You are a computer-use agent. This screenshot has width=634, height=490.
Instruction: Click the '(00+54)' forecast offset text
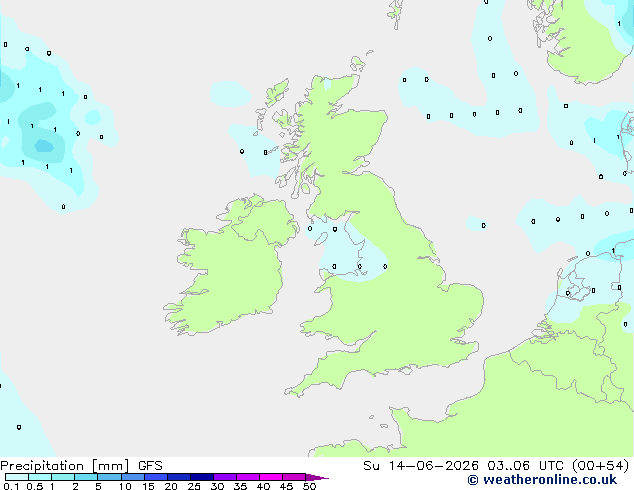click(600, 466)
